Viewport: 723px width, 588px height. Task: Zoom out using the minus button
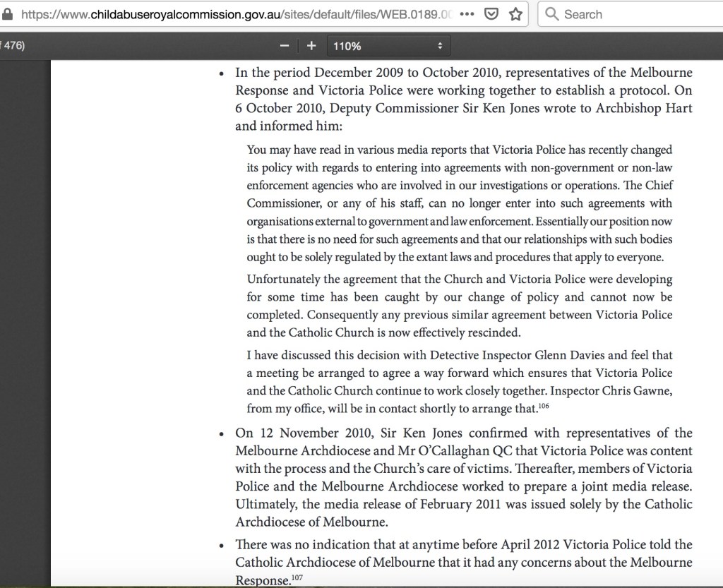pyautogui.click(x=285, y=47)
